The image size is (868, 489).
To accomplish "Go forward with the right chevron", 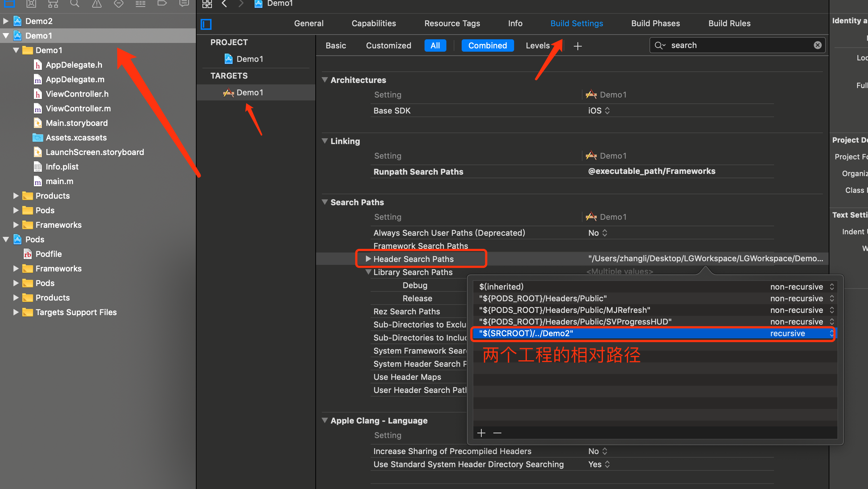I will pos(241,4).
